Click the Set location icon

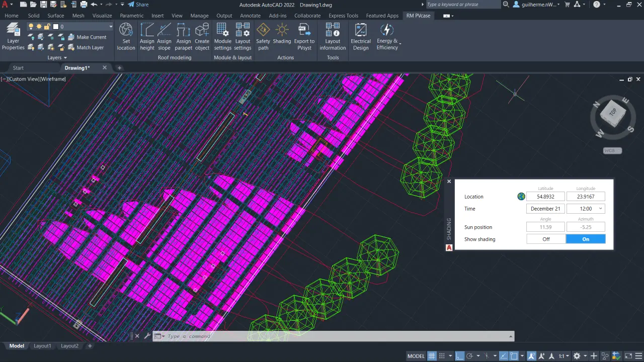coord(126,36)
